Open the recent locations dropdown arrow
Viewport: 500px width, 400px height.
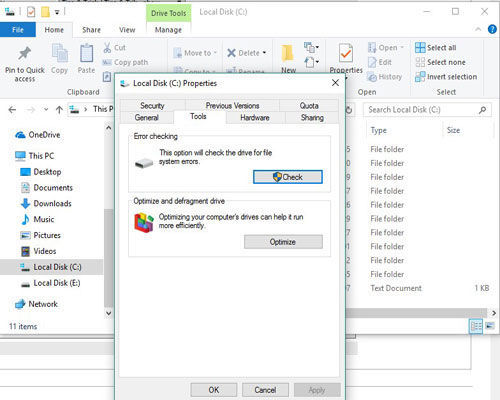click(x=46, y=110)
